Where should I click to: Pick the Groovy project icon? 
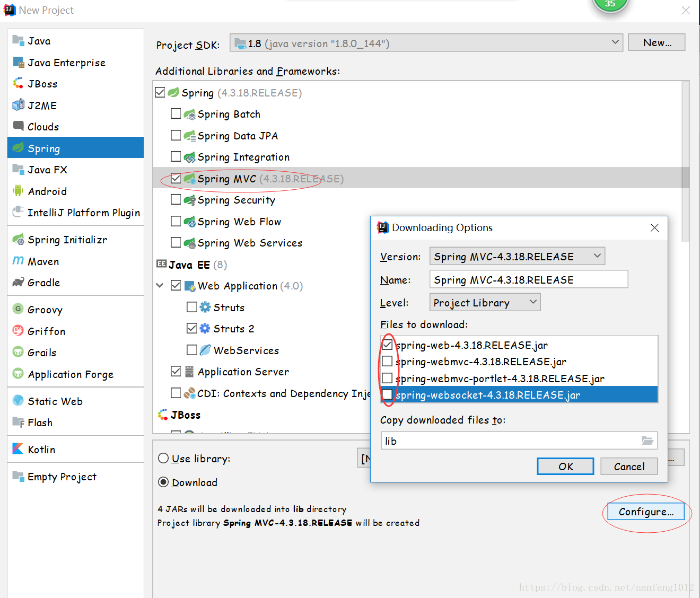18,309
